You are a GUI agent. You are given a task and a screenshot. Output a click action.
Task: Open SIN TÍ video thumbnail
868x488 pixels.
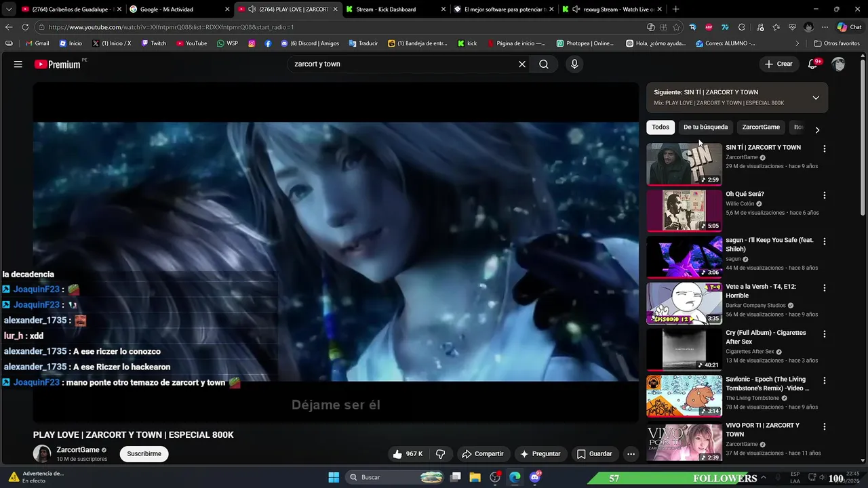click(684, 164)
